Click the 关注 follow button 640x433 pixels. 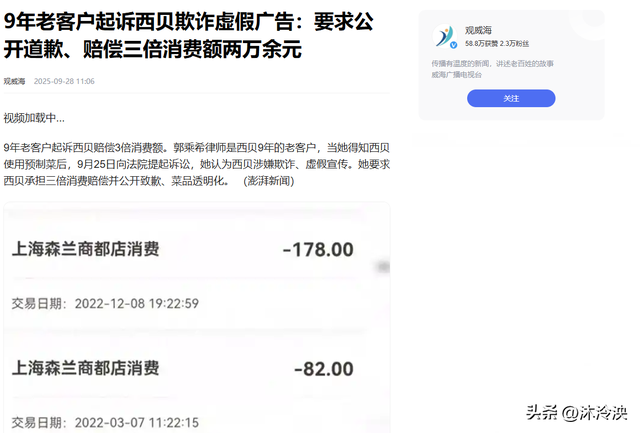tap(511, 98)
